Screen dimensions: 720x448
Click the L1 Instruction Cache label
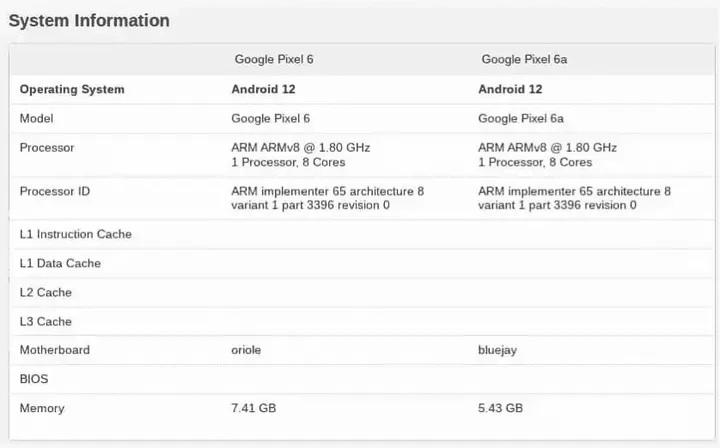click(x=76, y=234)
